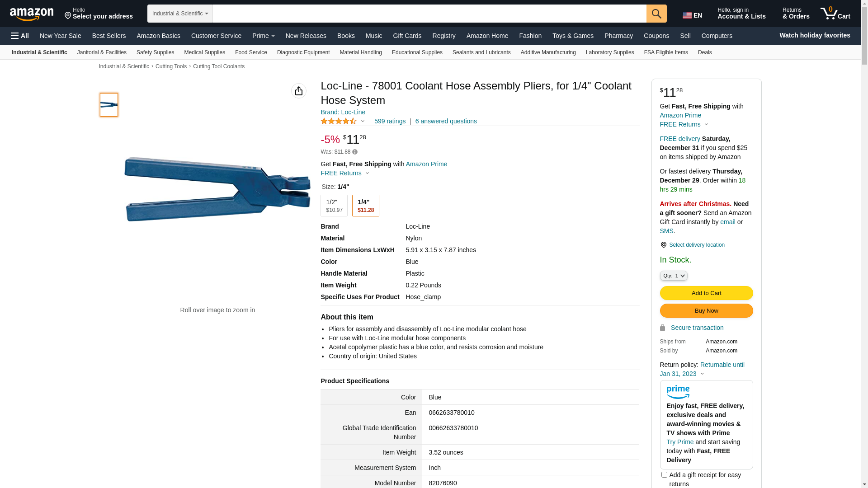Go to Safety Supplies category tab

155,52
